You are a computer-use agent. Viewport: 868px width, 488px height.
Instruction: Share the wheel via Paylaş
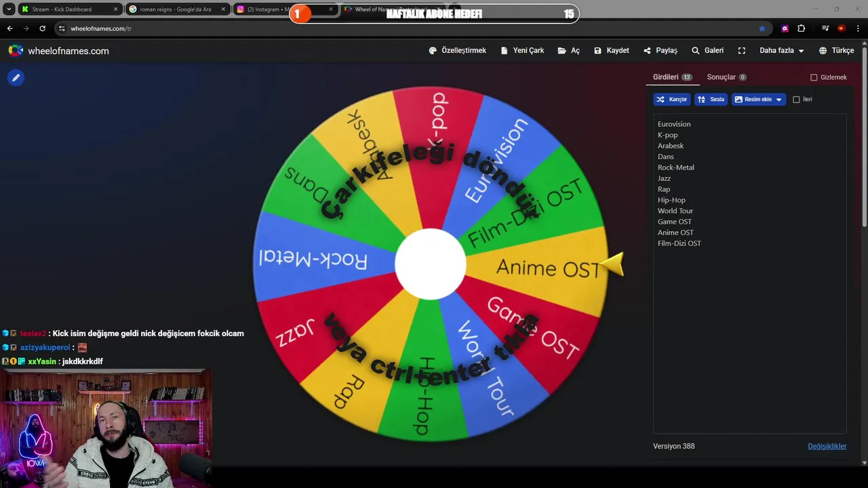[660, 51]
